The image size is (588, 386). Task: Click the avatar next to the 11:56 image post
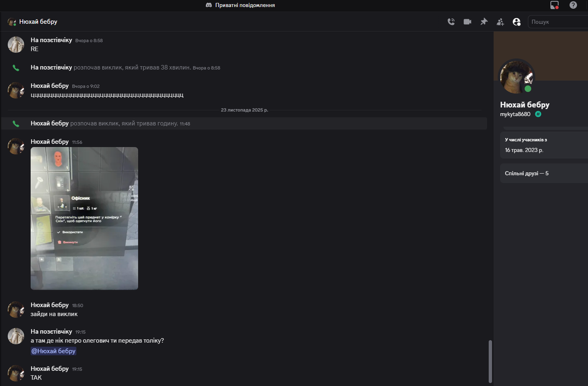coord(16,146)
